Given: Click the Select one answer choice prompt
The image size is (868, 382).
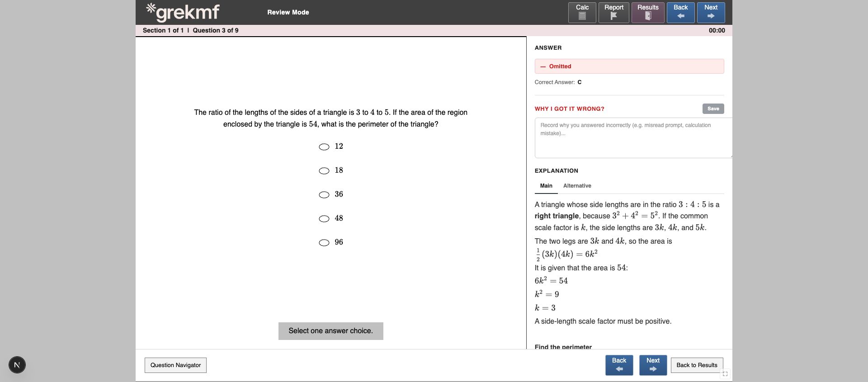Looking at the screenshot, I should (331, 331).
